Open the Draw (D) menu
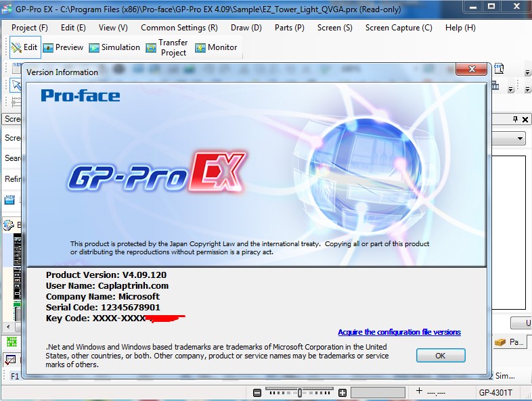Image resolution: width=532 pixels, height=401 pixels. (x=246, y=28)
